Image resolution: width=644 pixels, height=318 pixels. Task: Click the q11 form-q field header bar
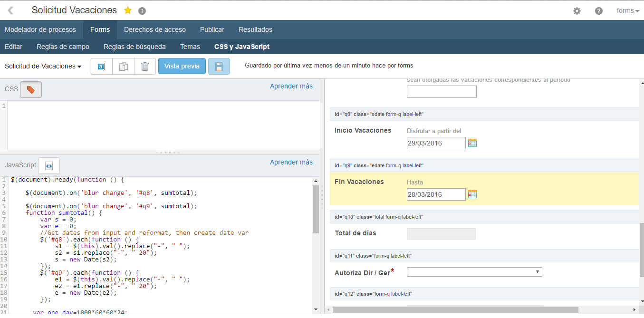click(x=484, y=256)
